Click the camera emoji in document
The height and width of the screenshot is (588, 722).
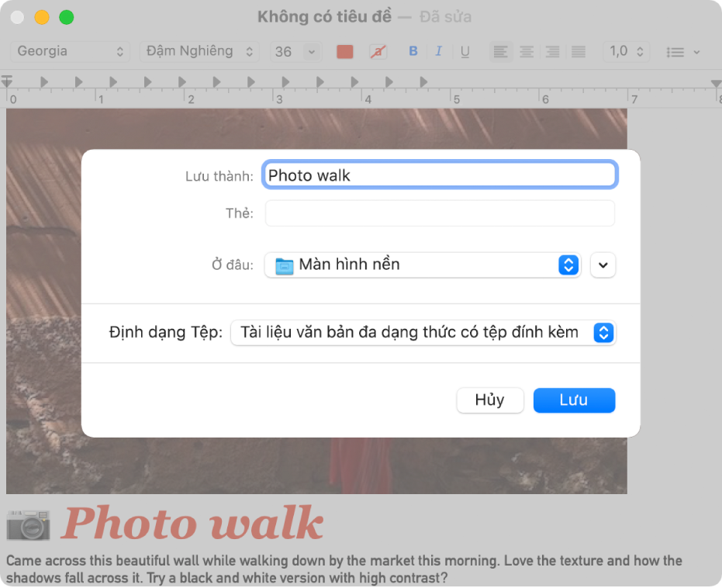(28, 525)
